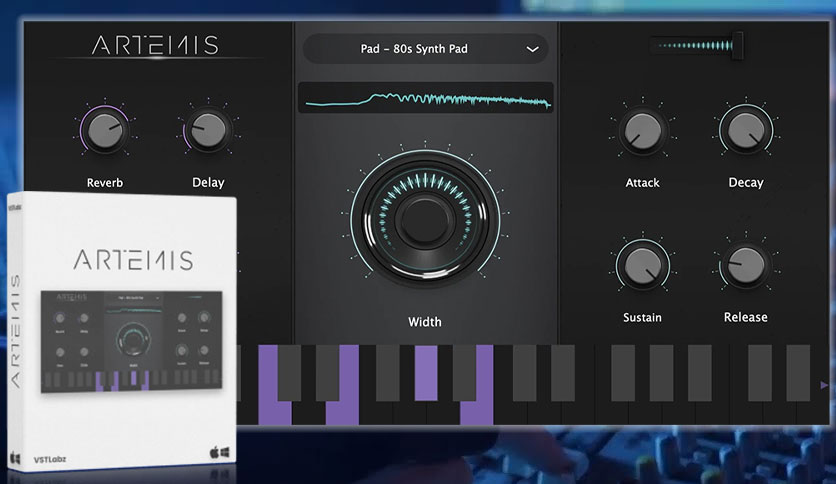Click the 'Release' label
Screen dimensions: 836x484
746,317
